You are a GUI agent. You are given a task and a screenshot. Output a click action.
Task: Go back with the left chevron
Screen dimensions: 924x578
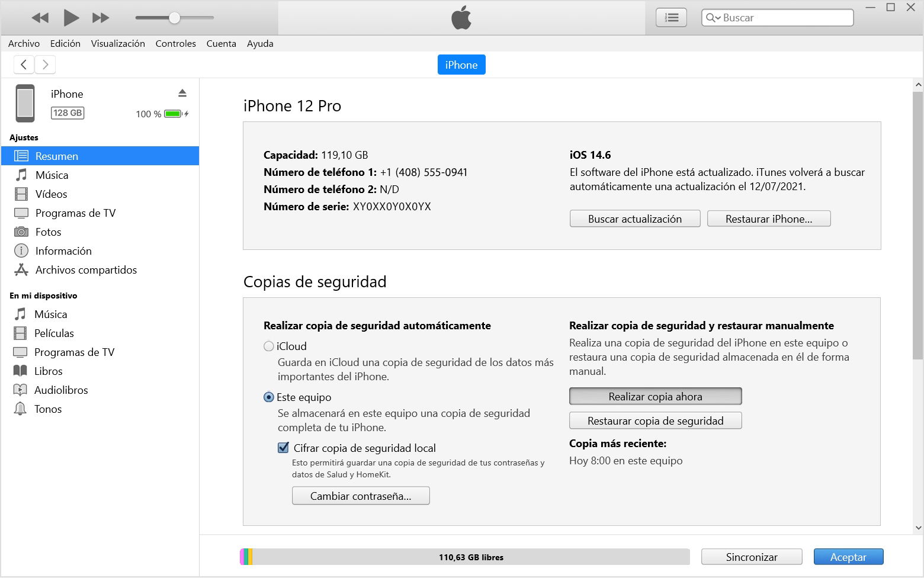[24, 65]
